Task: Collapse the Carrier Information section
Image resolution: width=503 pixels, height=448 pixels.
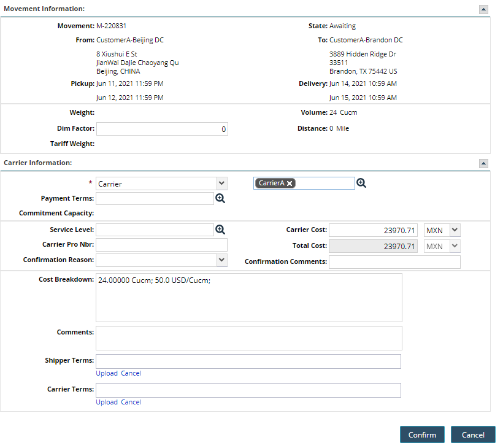Action: click(x=483, y=163)
